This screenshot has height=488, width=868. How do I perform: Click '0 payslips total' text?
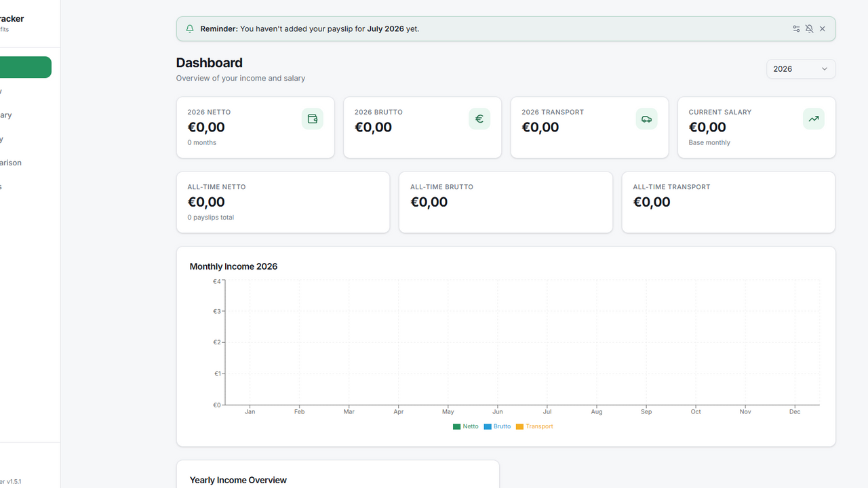coord(211,218)
